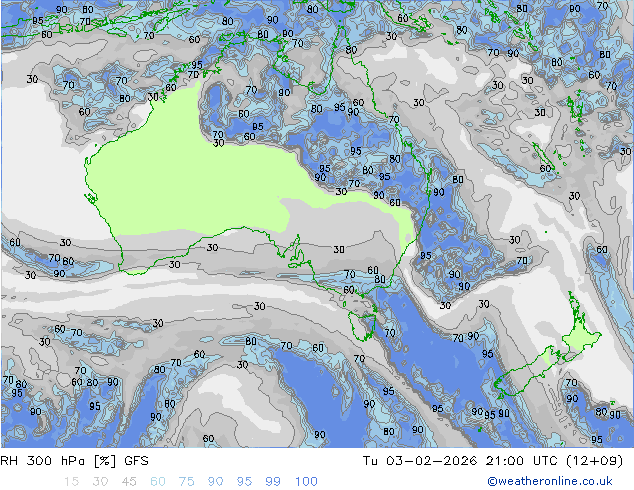
Task: Click legend value 99 in colour scale
Action: [273, 482]
